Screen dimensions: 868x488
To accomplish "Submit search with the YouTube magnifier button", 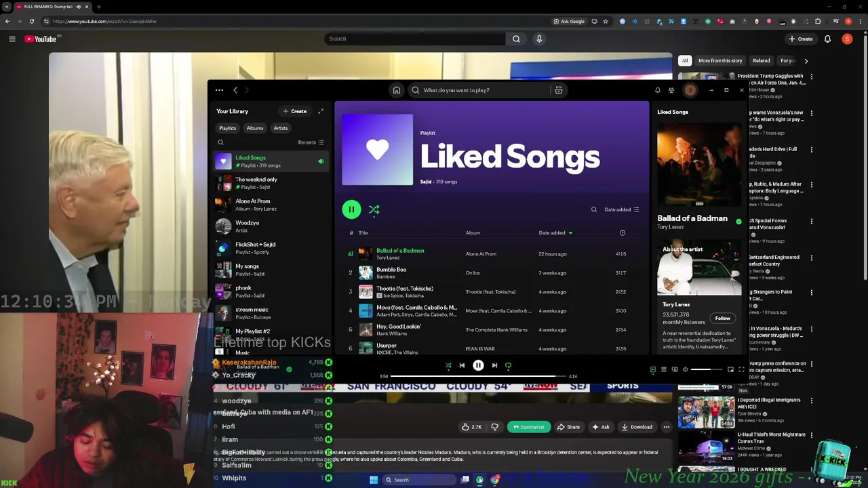I will pos(516,39).
